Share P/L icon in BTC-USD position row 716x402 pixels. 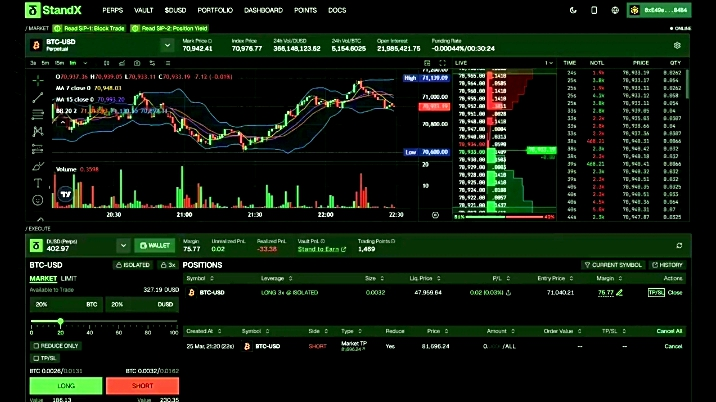[x=509, y=292]
